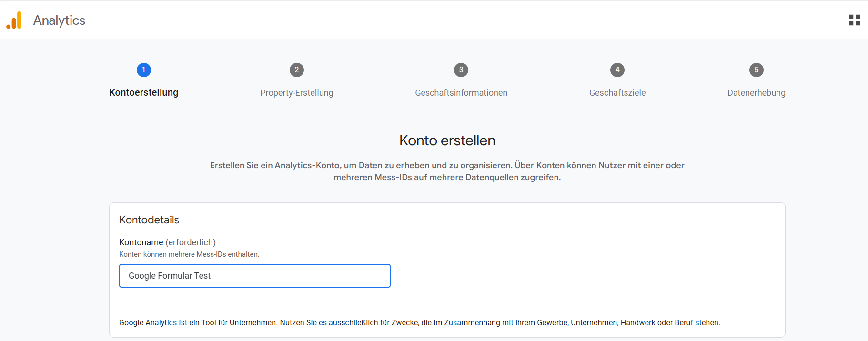Click the Google Analytics logo icon

coord(14,20)
